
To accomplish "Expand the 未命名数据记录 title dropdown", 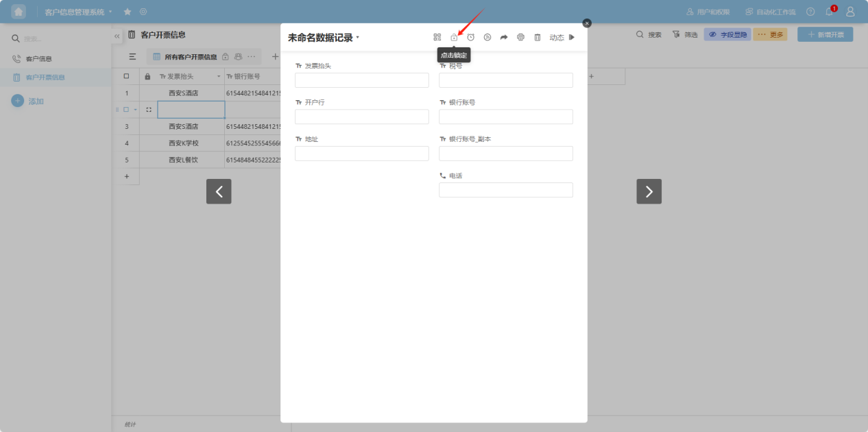I will (x=357, y=38).
